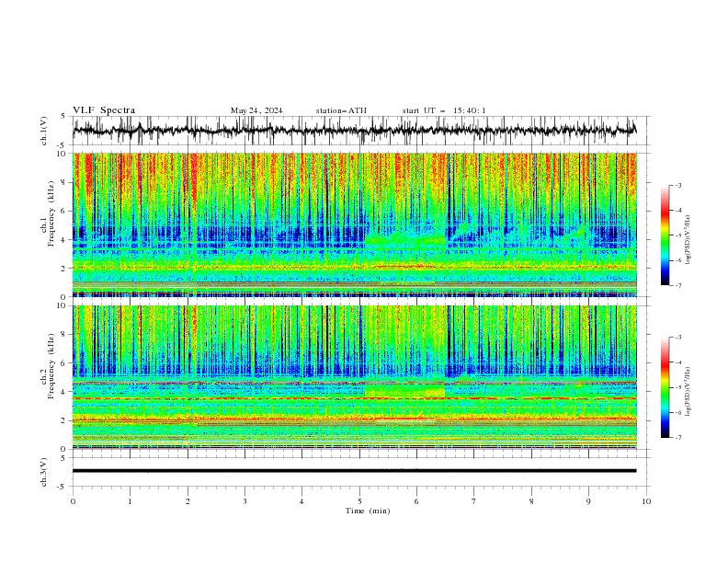Click the lower 'log(PSD)(V²/Hz)' colorbar label

tap(688, 391)
